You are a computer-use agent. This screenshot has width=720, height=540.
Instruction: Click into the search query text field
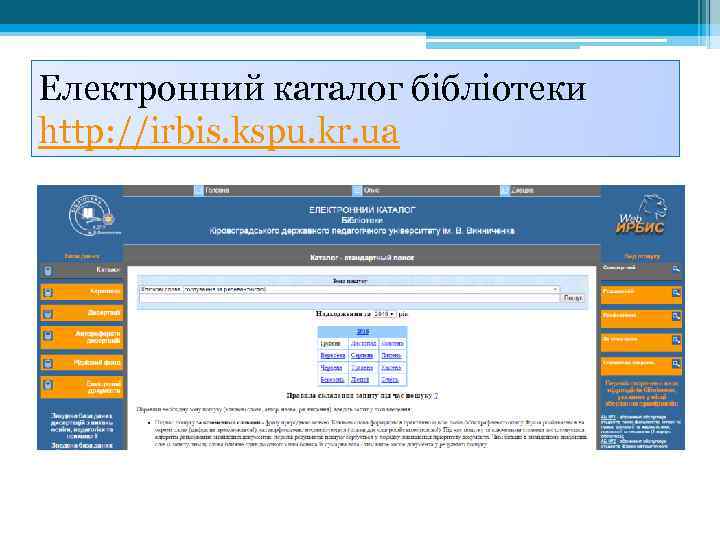[349, 298]
